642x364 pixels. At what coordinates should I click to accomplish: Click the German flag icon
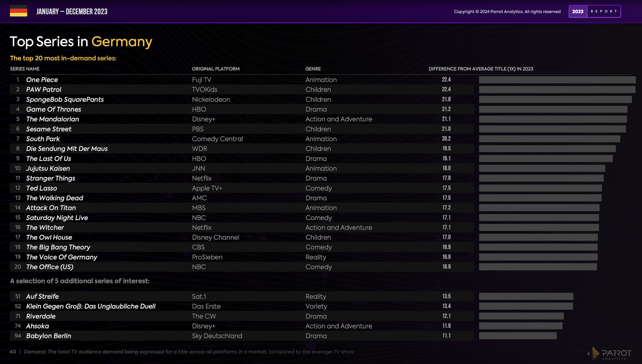[x=18, y=11]
